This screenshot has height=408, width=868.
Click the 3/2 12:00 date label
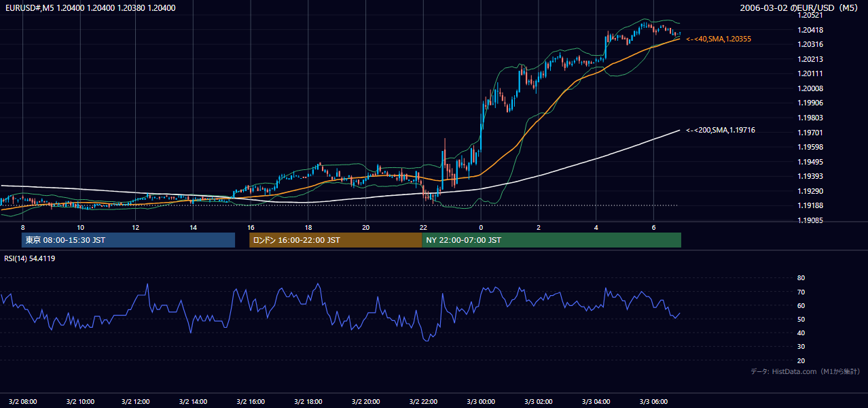[136, 401]
